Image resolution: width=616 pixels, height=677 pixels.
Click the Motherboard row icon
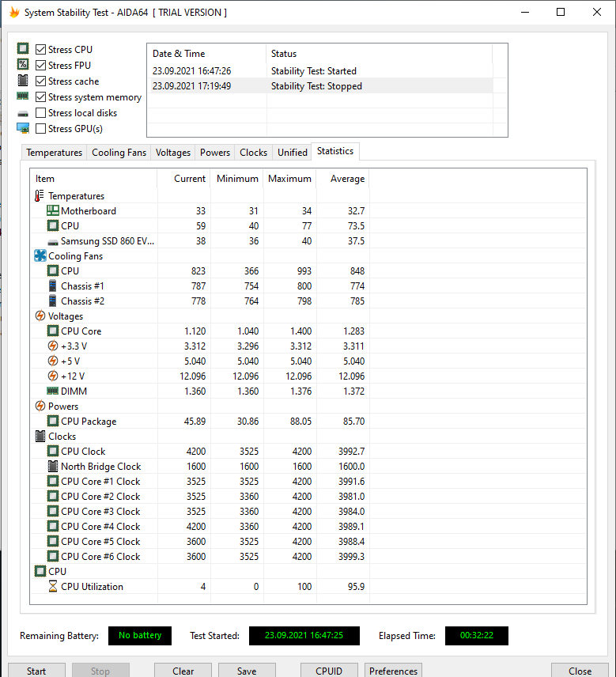53,210
